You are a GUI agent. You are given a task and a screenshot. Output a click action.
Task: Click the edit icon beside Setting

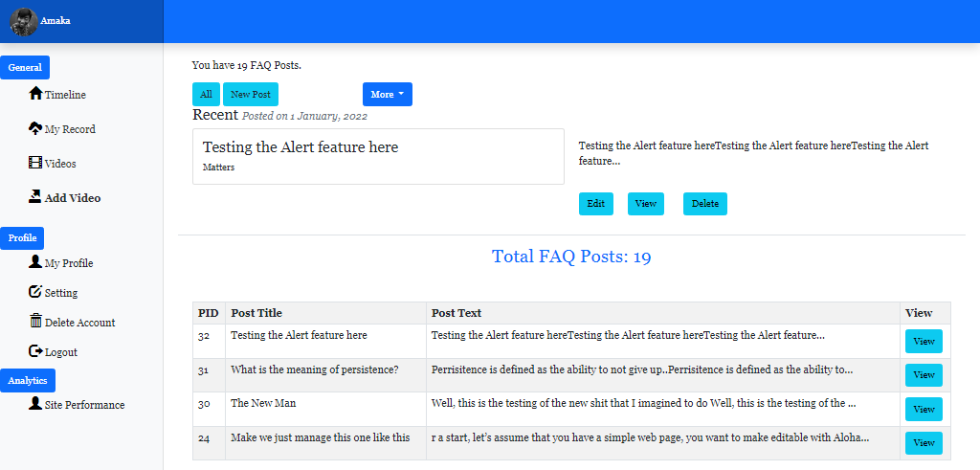(35, 292)
